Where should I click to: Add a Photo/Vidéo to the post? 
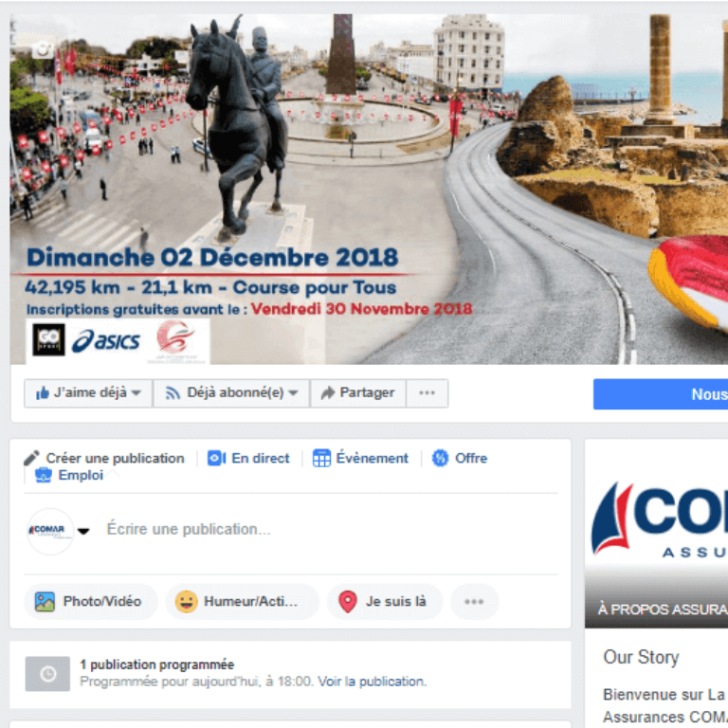(x=91, y=601)
